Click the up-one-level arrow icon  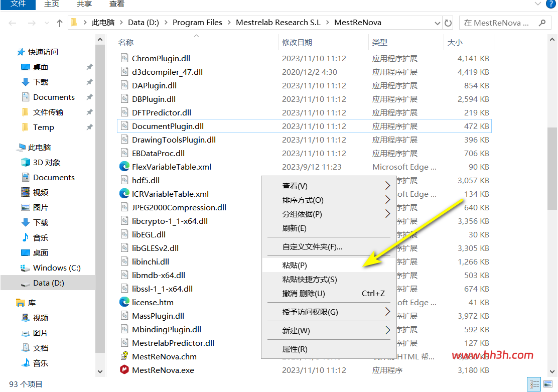[x=59, y=23]
